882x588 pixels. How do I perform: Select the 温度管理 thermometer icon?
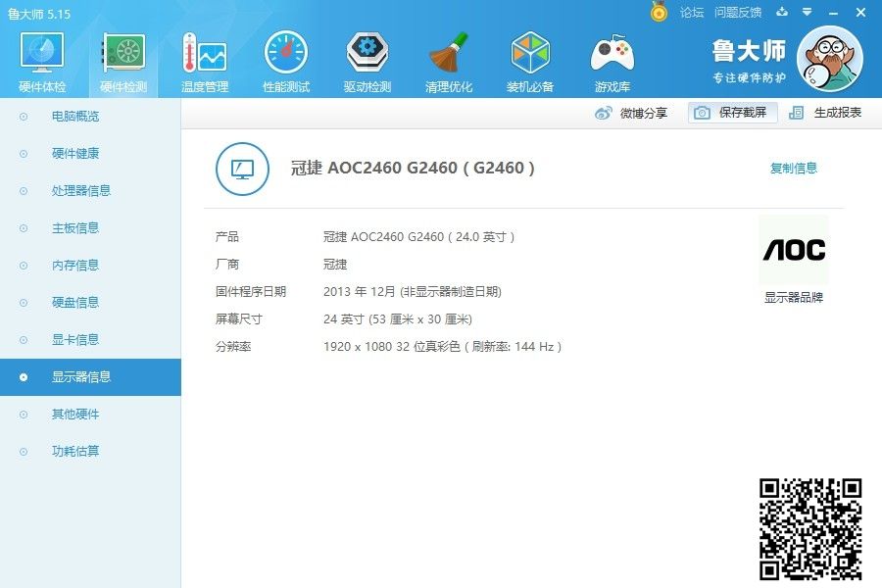click(205, 55)
